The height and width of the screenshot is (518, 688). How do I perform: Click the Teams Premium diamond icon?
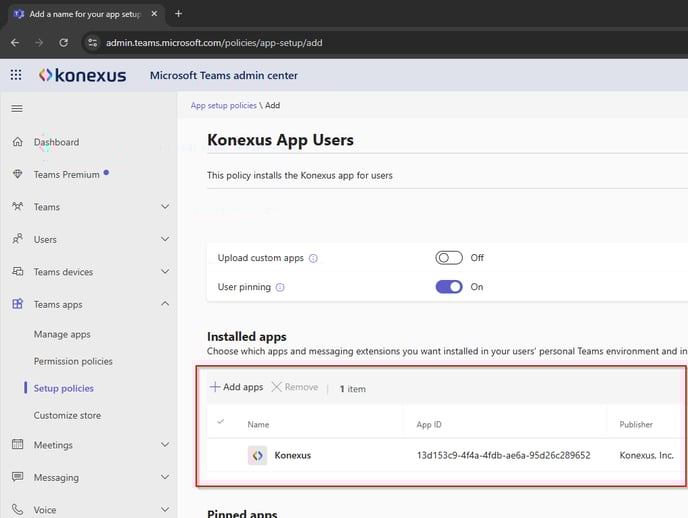tap(18, 174)
